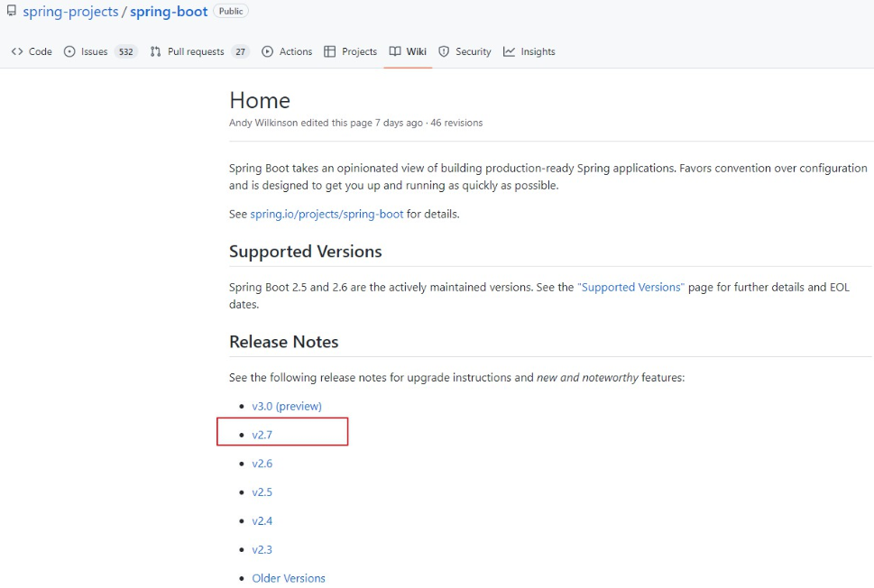This screenshot has width=874, height=588.
Task: Open the spring-projects organization link
Action: coord(70,12)
